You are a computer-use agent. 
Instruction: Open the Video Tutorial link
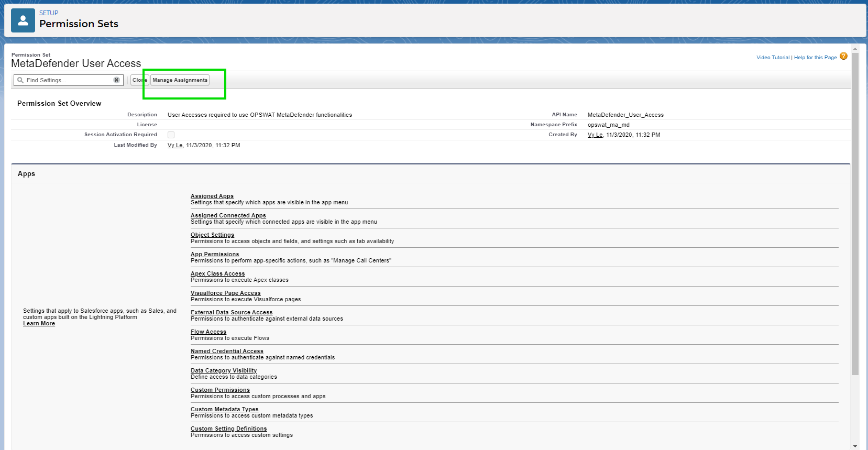(773, 58)
